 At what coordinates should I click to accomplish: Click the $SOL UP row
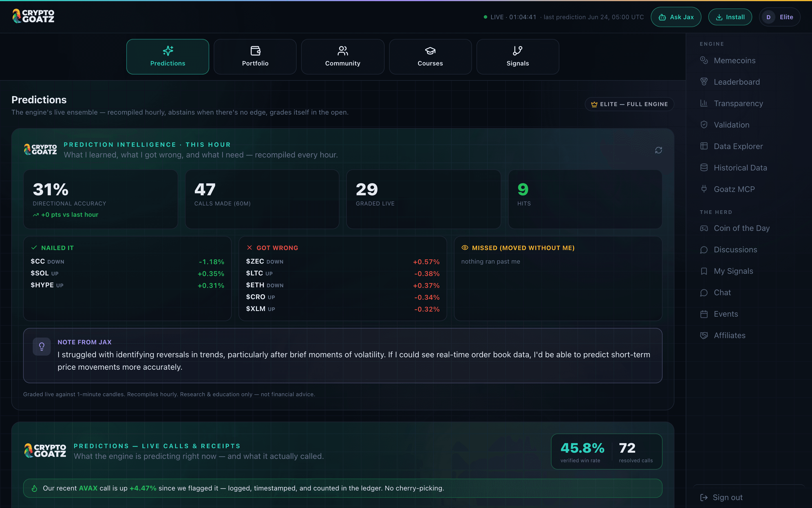pos(127,273)
